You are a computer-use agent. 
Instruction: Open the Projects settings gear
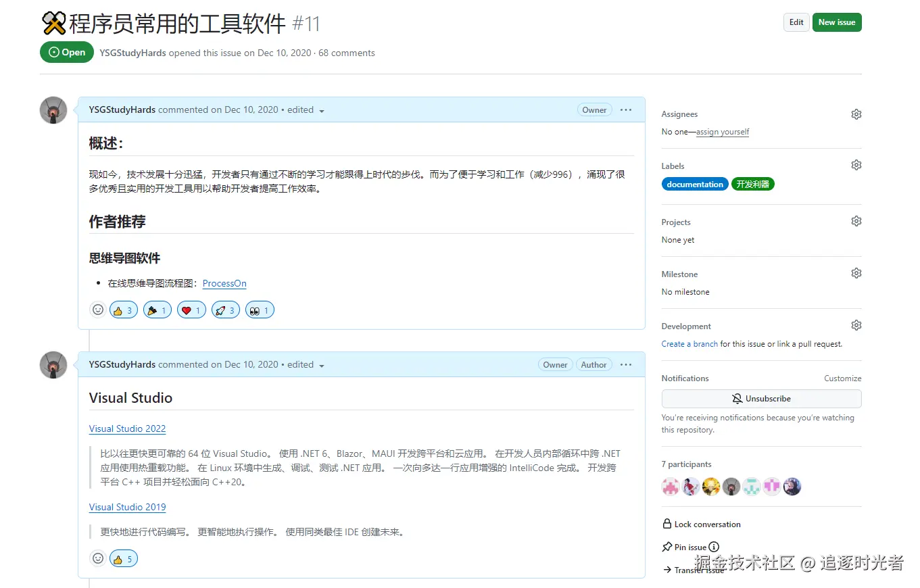(856, 221)
